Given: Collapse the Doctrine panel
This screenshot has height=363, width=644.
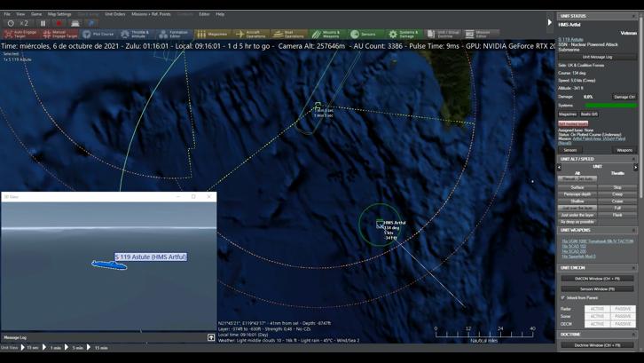Looking at the screenshot, I should 634,335.
